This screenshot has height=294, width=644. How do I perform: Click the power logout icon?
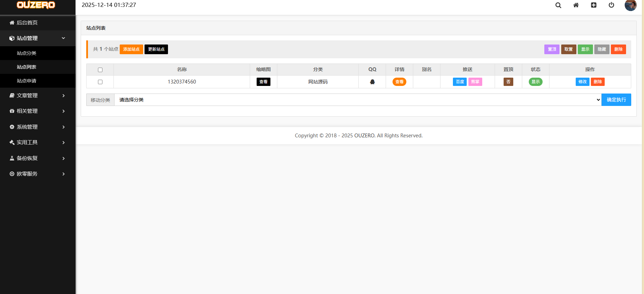point(611,5)
